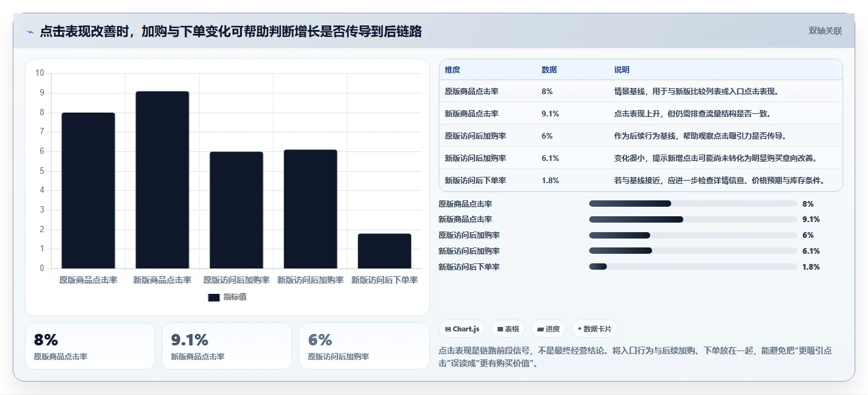868x395 pixels.
Task: Click x-axis label 原版商品点击率
Action: click(88, 280)
